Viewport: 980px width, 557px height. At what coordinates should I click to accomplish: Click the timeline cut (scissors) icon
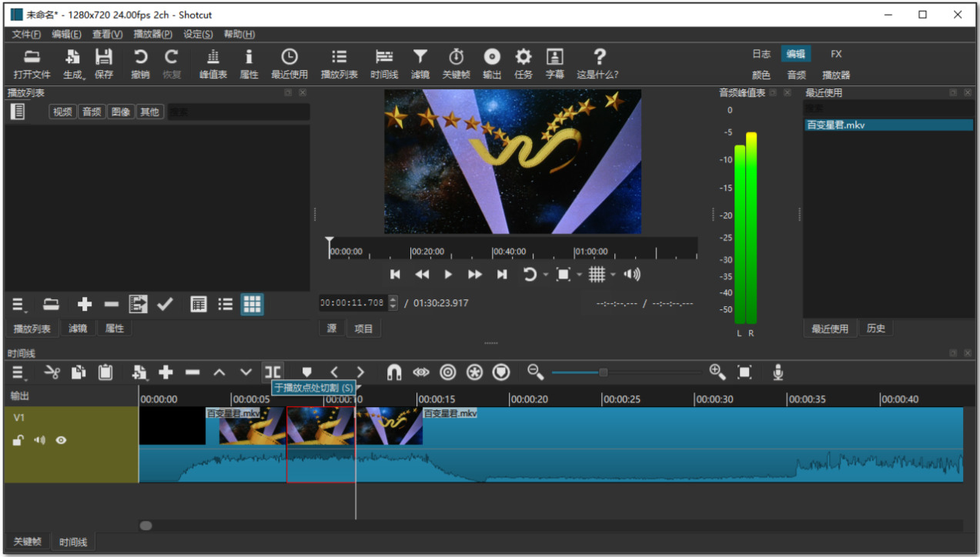point(52,372)
